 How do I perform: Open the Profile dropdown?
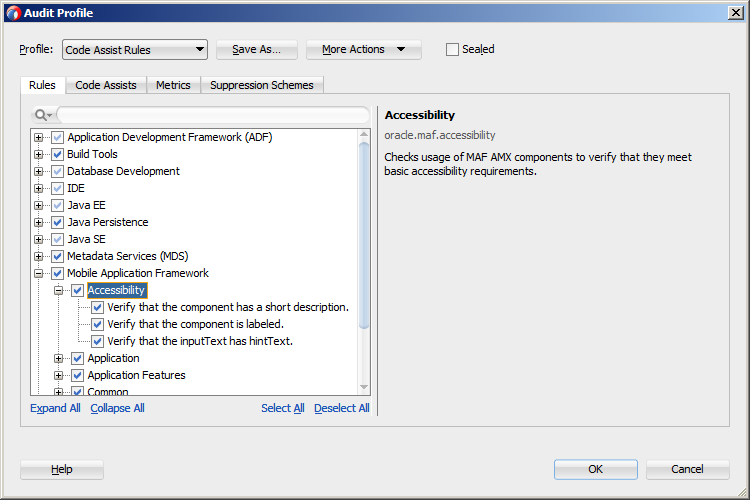(135, 49)
